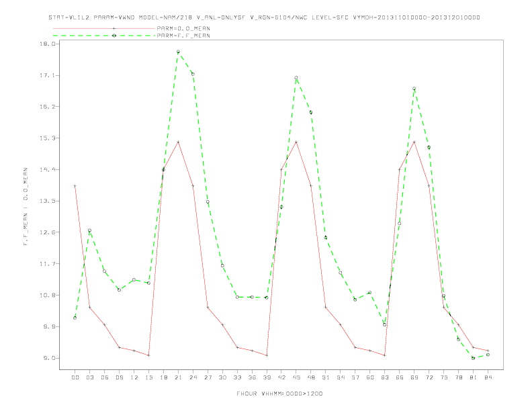Click the red plus marker at hour 84

pos(488,351)
